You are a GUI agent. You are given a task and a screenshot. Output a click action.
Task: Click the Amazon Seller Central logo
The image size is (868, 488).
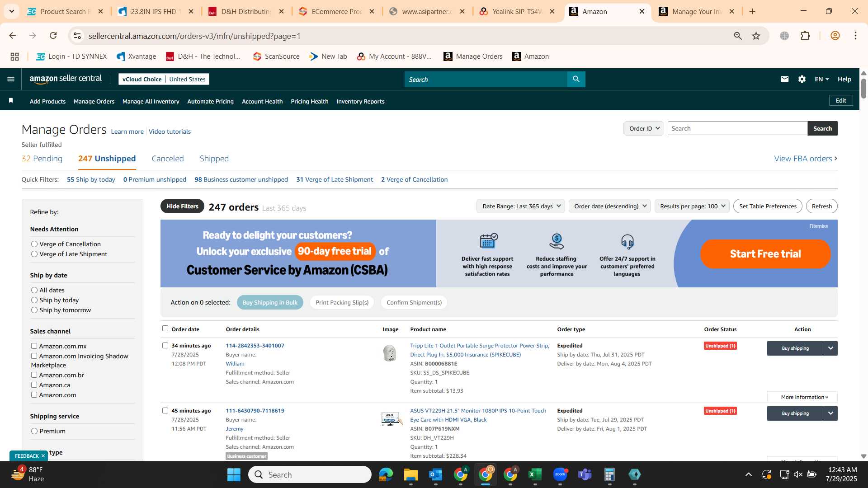click(x=66, y=79)
